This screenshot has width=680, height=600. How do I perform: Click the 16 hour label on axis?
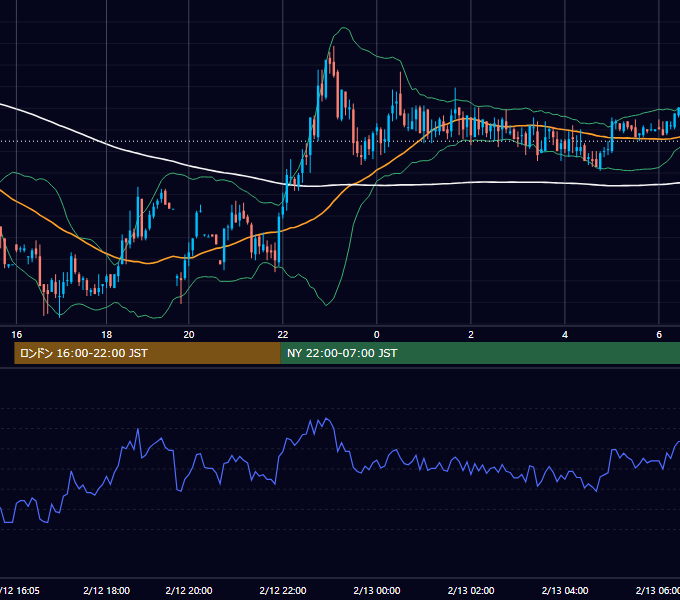pos(16,335)
